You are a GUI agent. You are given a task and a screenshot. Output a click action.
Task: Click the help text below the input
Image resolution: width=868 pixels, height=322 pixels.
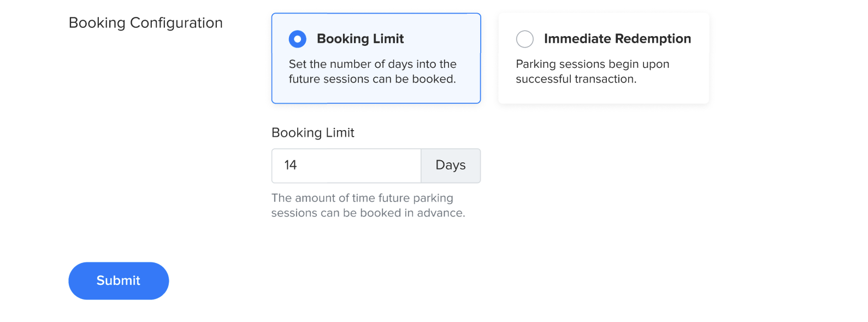[368, 206]
